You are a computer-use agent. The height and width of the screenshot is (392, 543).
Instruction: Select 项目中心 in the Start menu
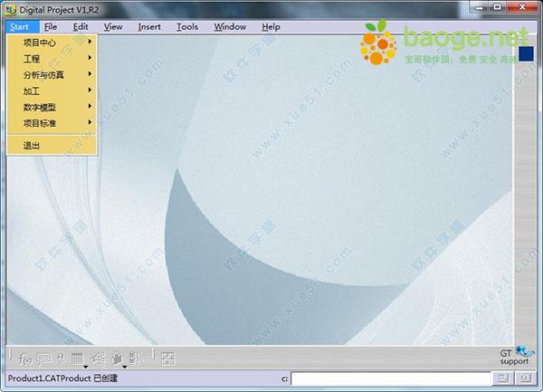click(x=52, y=43)
